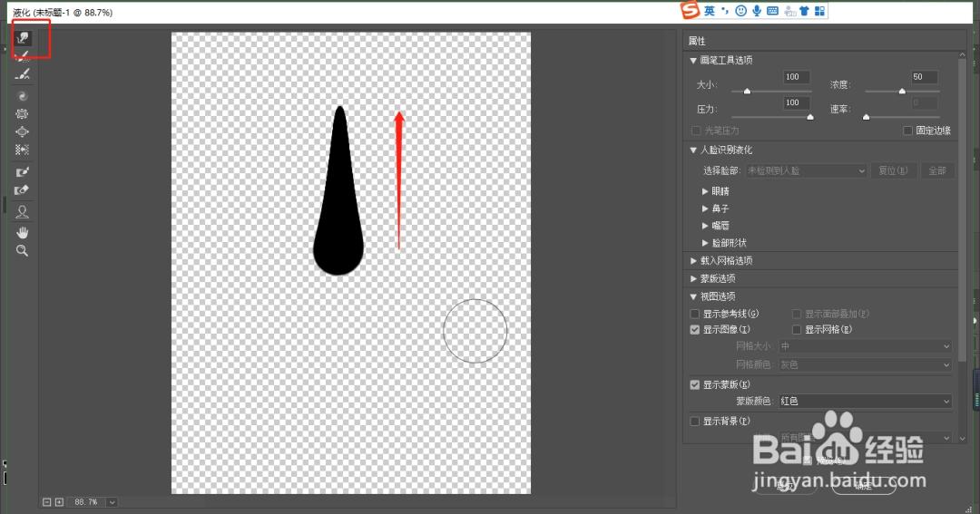
Task: Expand 载入网格选项 section
Action: [x=693, y=260]
